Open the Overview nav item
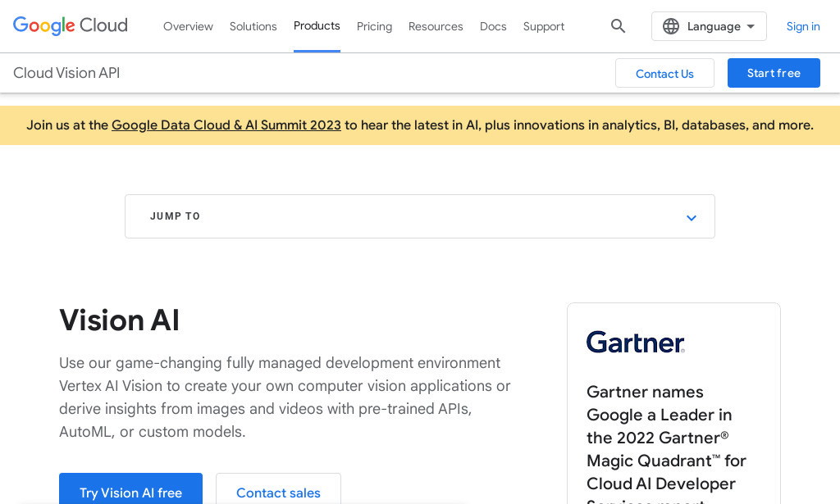The width and height of the screenshot is (840, 504). 188,26
